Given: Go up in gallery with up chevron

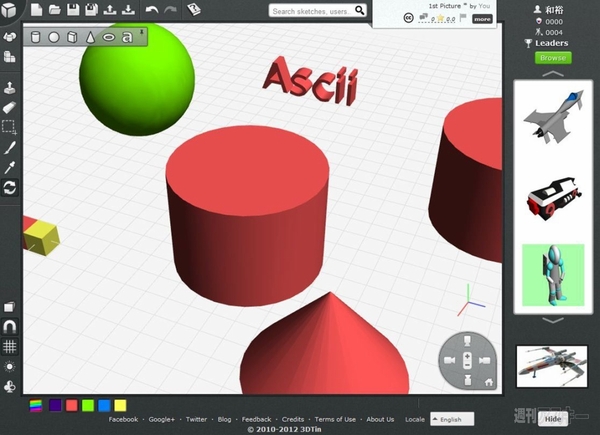Looking at the screenshot, I should point(553,73).
